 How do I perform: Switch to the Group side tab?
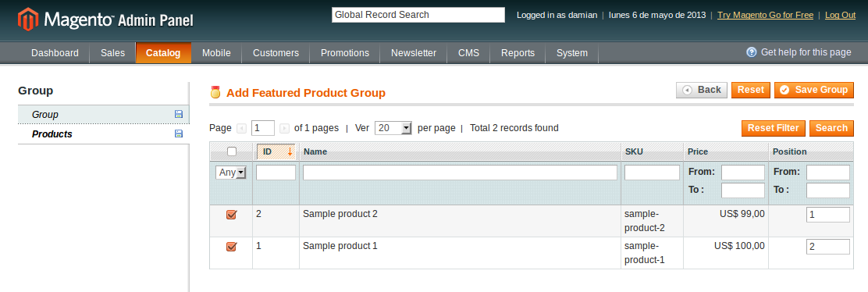(104, 115)
